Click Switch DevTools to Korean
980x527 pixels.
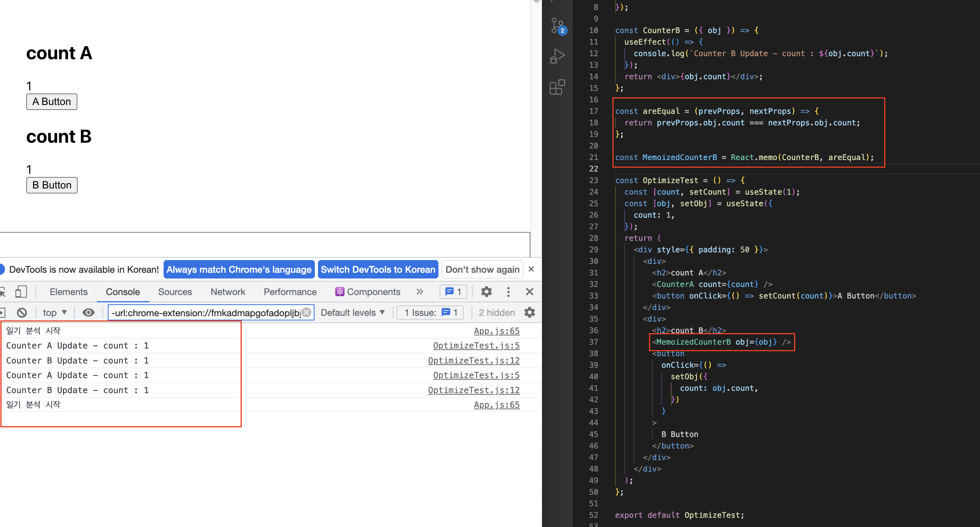coord(378,270)
